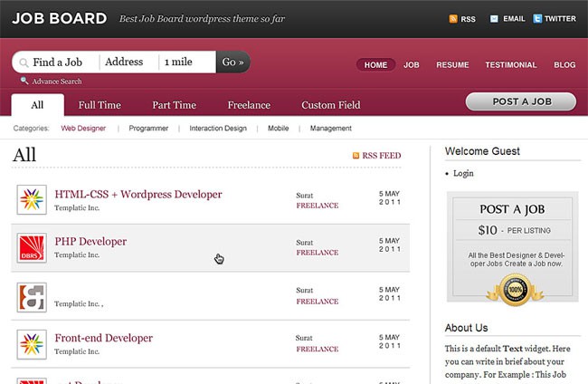Click the $10 PER LISTING text
The width and height of the screenshot is (588, 384).
coord(514,230)
